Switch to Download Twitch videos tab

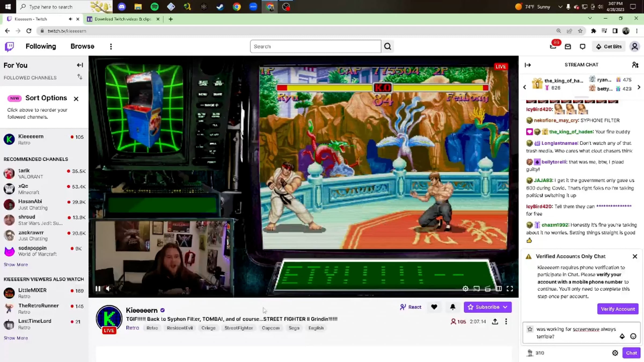123,19
